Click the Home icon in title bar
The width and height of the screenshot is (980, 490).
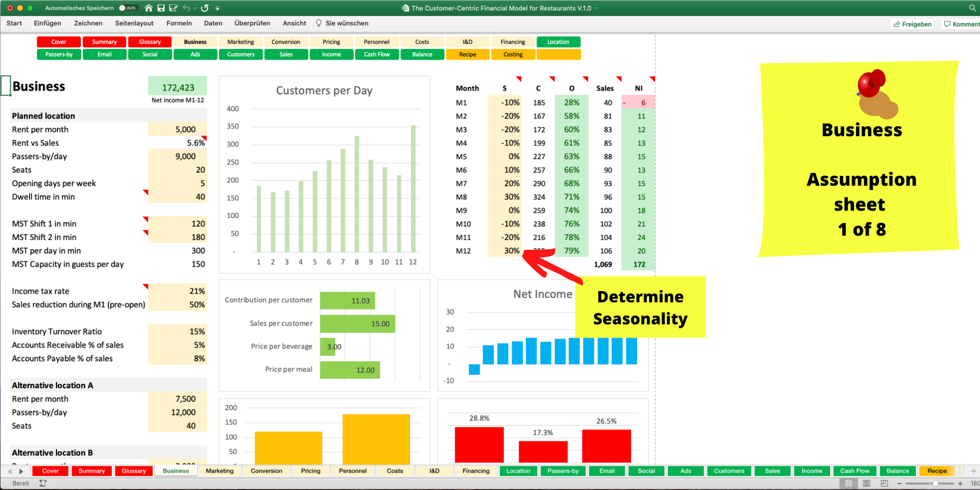click(x=148, y=8)
